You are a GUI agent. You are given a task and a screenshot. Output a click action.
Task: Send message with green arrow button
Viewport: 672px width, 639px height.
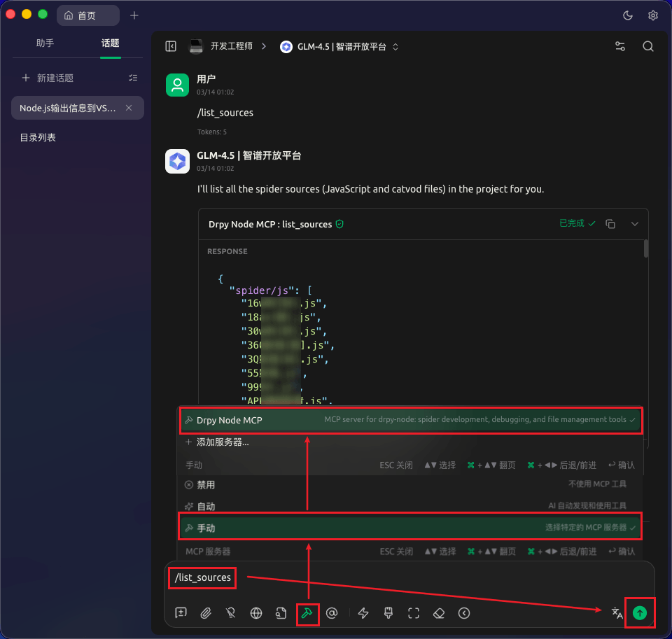(x=639, y=613)
